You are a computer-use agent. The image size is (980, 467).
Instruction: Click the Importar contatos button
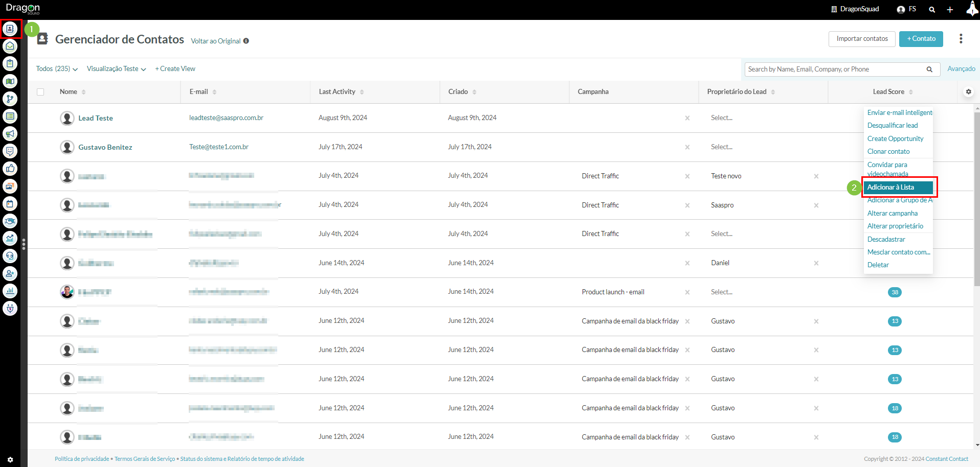pos(862,39)
